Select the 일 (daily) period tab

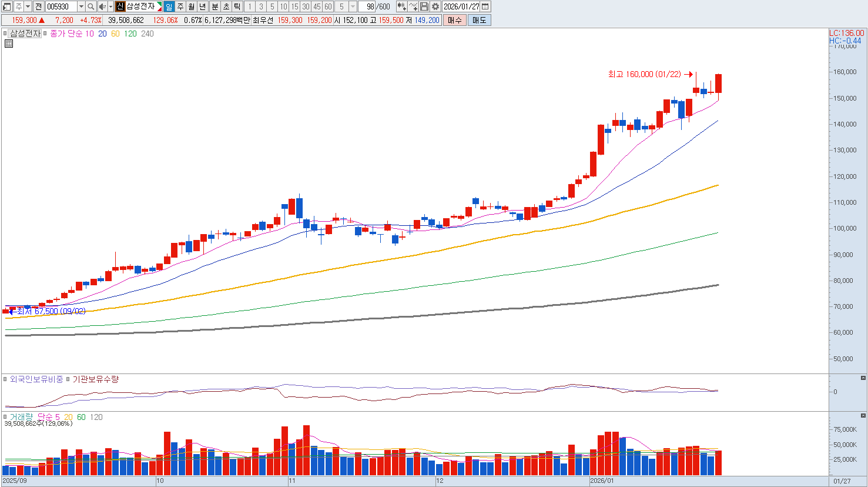(169, 6)
